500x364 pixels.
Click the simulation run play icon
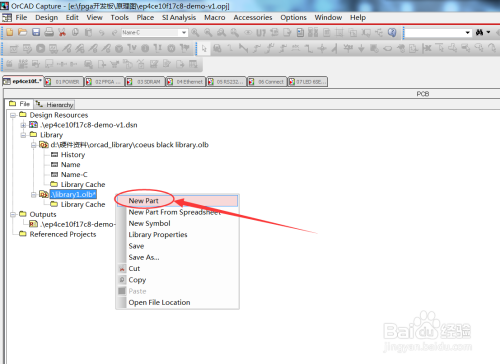pos(40,49)
